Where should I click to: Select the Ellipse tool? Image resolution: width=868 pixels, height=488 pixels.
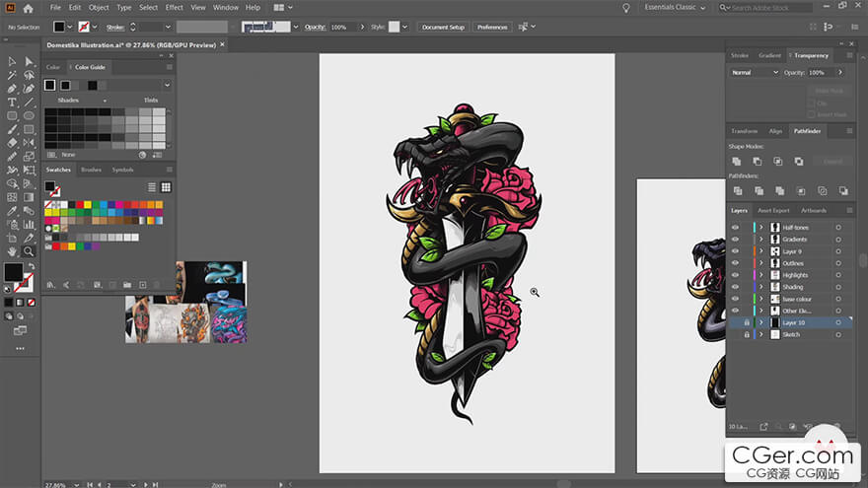tap(29, 115)
